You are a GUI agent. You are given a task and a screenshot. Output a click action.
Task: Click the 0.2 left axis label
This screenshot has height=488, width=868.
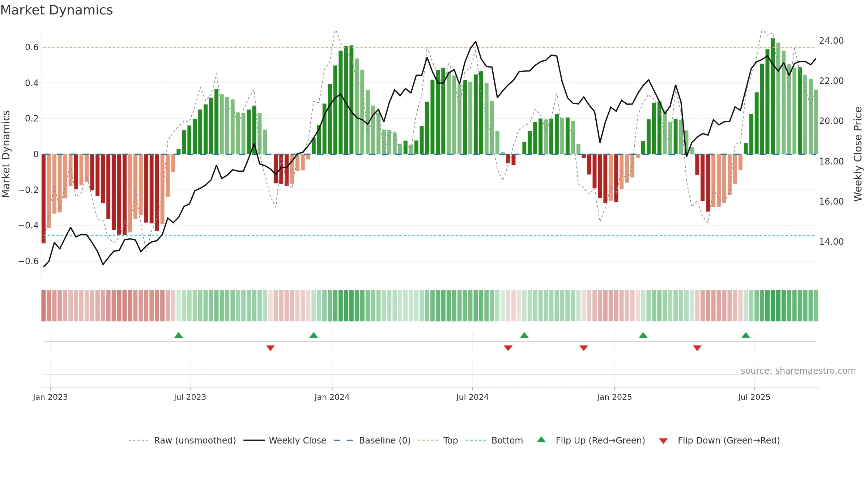point(32,119)
